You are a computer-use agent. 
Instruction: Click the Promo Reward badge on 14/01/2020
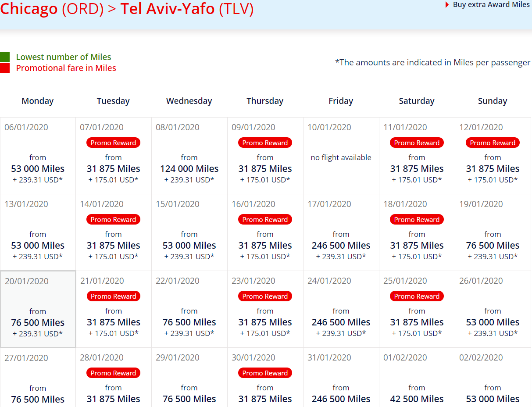(114, 219)
